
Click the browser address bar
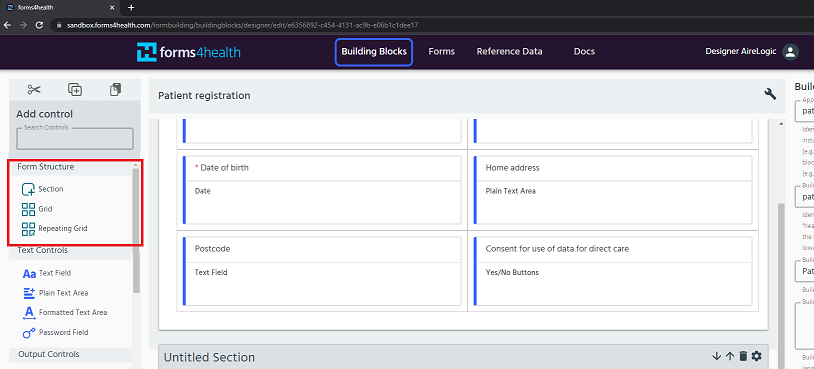[431, 25]
